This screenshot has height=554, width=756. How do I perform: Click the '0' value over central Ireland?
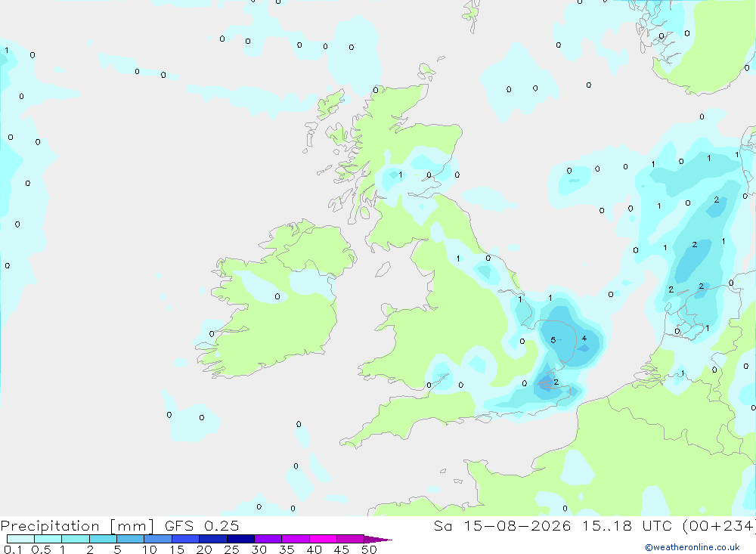pyautogui.click(x=277, y=296)
